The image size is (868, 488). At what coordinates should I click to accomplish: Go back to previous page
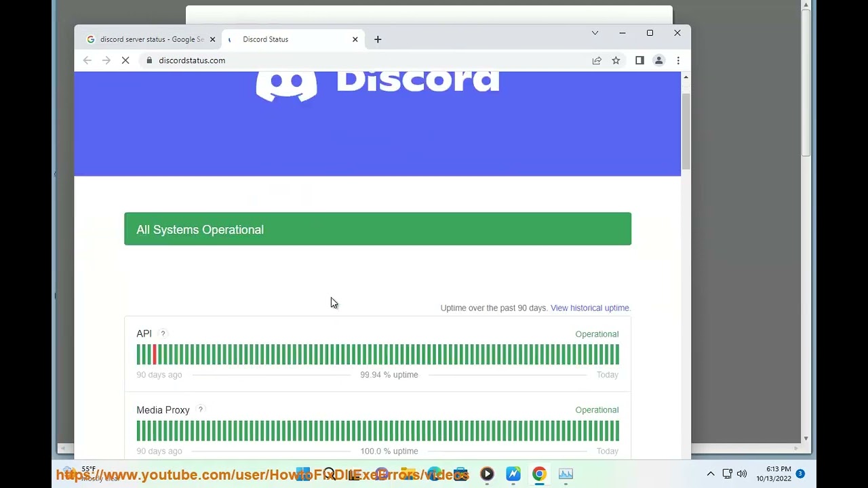[x=87, y=60]
